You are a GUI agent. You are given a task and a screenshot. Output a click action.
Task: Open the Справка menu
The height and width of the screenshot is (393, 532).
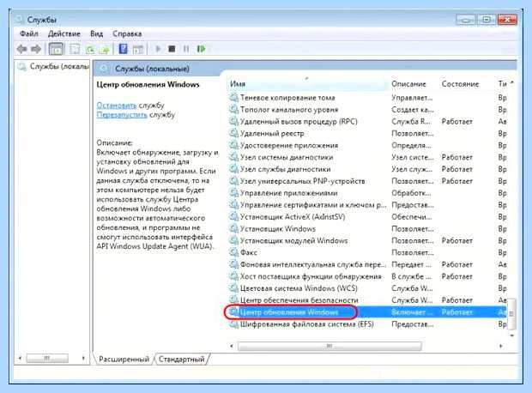point(127,33)
